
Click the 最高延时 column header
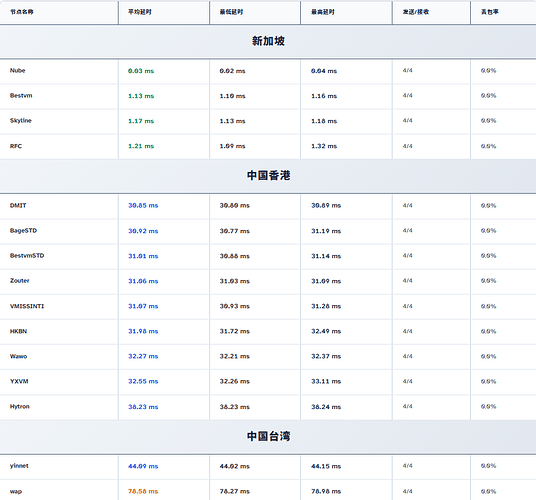click(323, 12)
